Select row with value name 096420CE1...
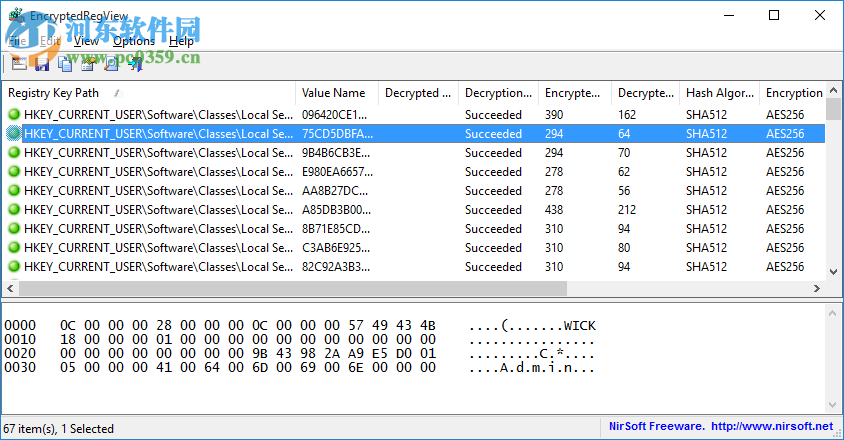This screenshot has height=440, width=844. [413, 115]
